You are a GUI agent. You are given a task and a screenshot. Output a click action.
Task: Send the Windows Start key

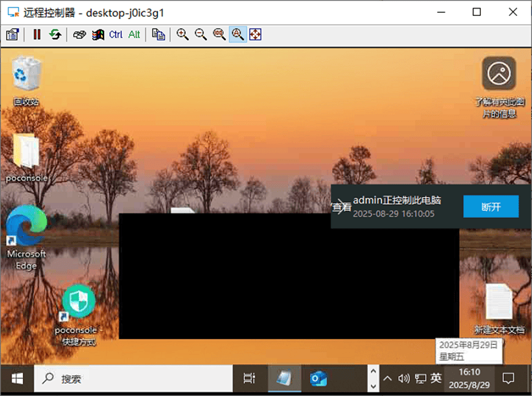pyautogui.click(x=97, y=34)
